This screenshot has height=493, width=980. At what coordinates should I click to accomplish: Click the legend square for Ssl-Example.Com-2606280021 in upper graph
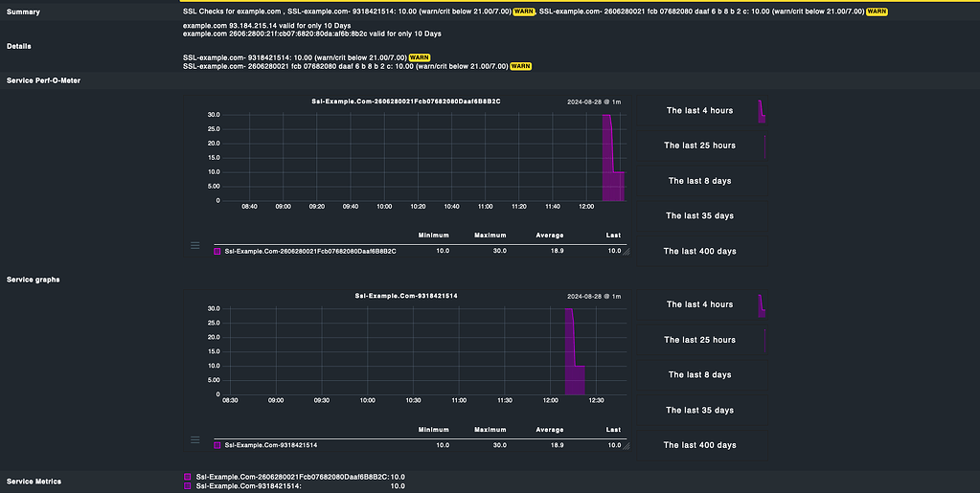click(x=218, y=252)
